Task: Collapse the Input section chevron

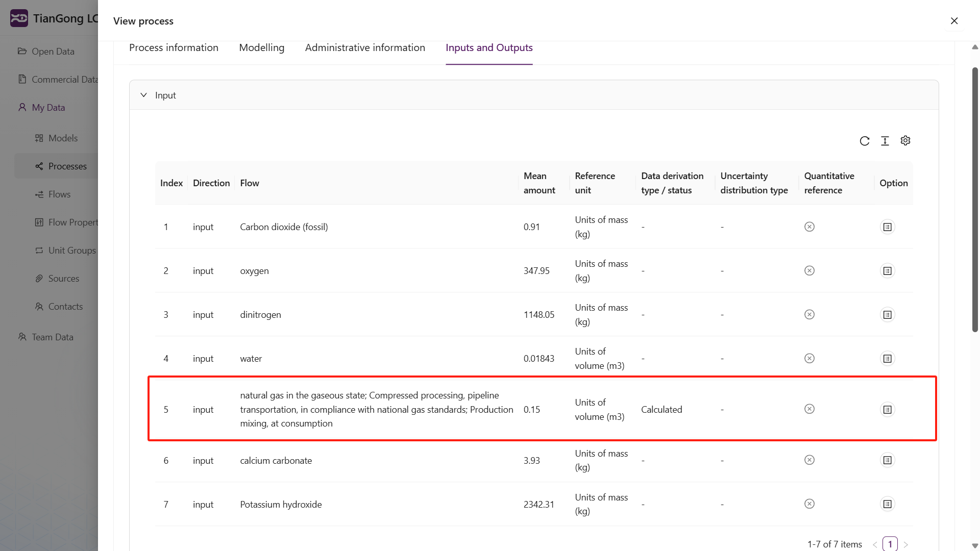Action: [x=143, y=95]
